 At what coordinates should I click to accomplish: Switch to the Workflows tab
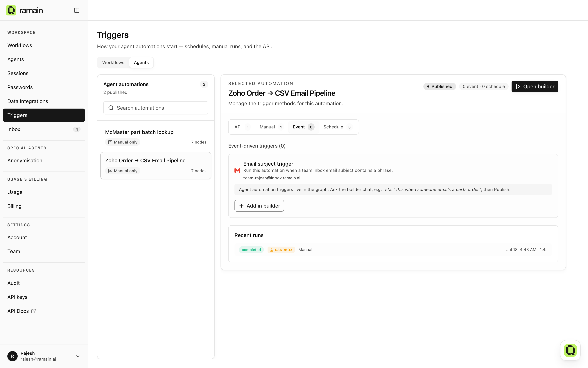(x=113, y=63)
